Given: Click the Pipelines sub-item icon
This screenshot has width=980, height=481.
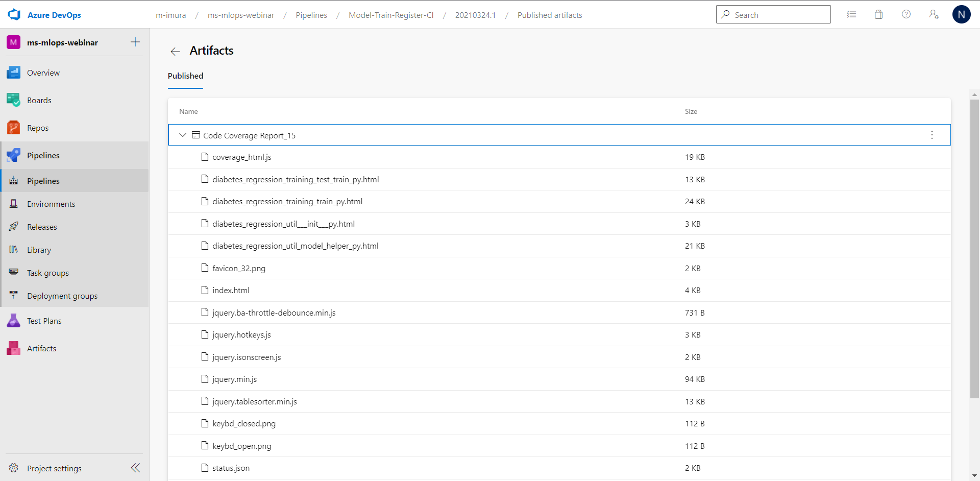Looking at the screenshot, I should (x=14, y=181).
